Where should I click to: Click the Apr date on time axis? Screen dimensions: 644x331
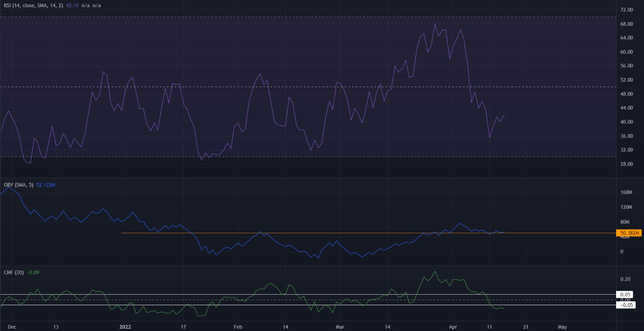click(x=452, y=327)
